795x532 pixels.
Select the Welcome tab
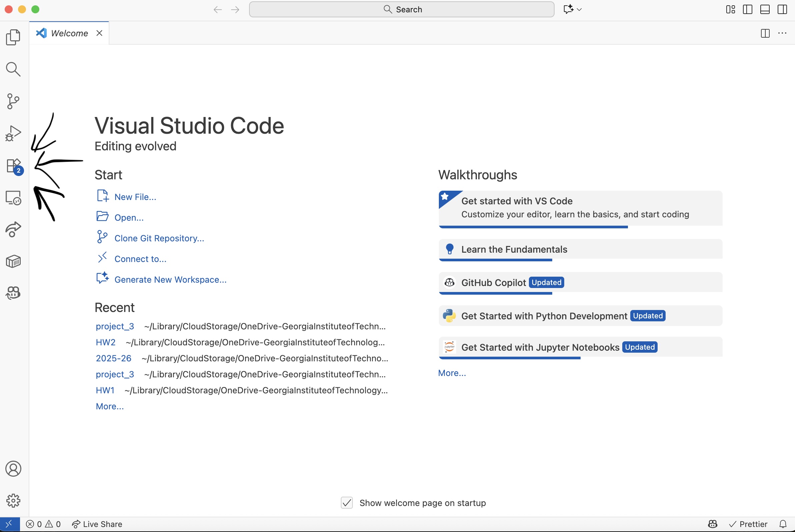69,33
